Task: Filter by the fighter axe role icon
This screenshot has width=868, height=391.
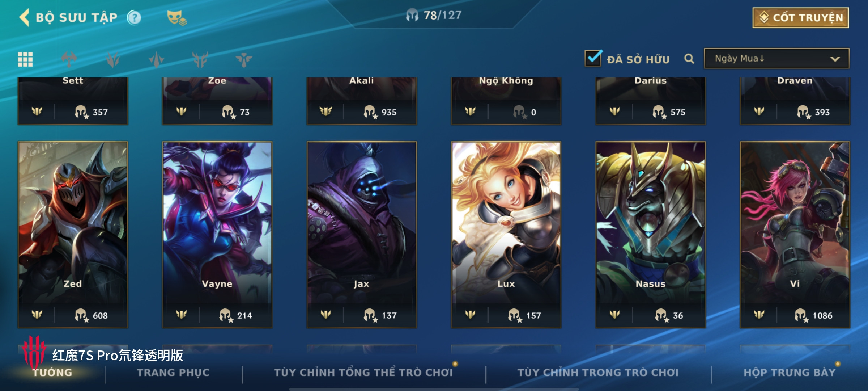Action: coord(69,59)
